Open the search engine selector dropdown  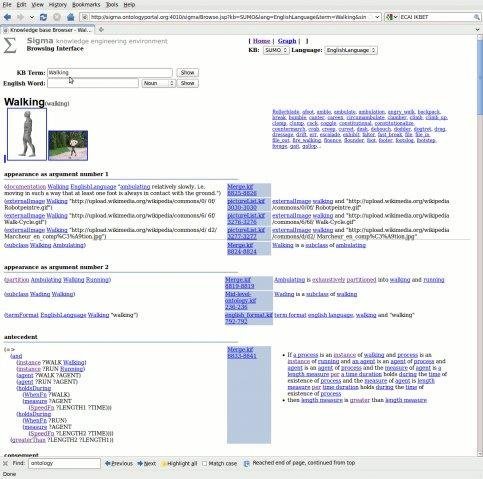[x=392, y=17]
